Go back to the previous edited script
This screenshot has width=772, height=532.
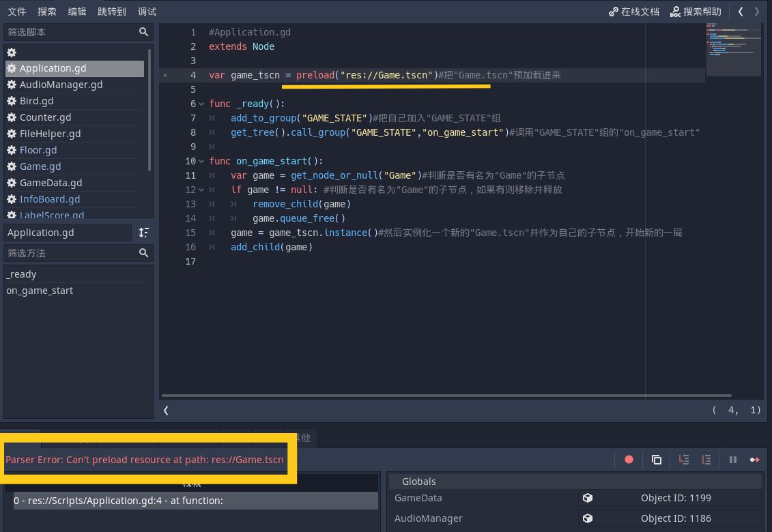741,12
